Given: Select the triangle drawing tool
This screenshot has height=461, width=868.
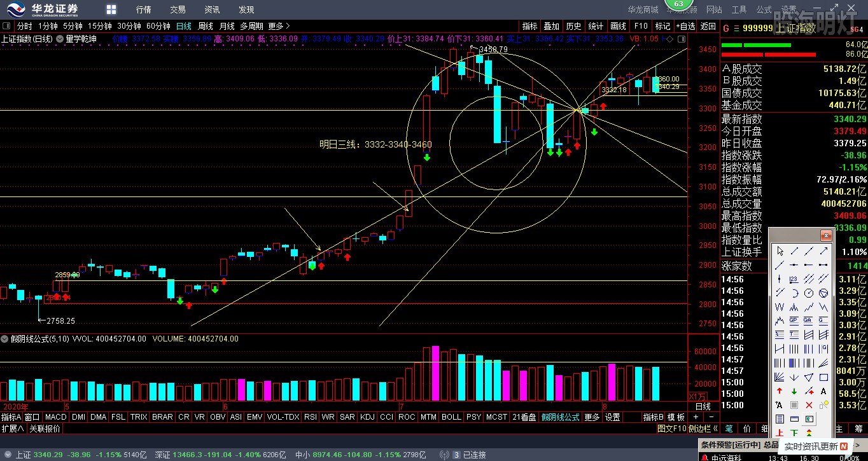Looking at the screenshot, I should click(809, 378).
